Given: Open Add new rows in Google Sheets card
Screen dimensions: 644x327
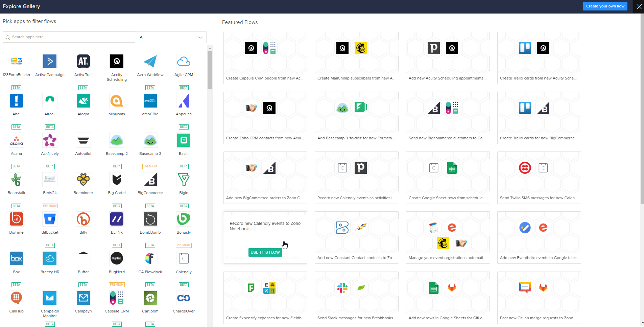Looking at the screenshot, I should click(x=448, y=298).
